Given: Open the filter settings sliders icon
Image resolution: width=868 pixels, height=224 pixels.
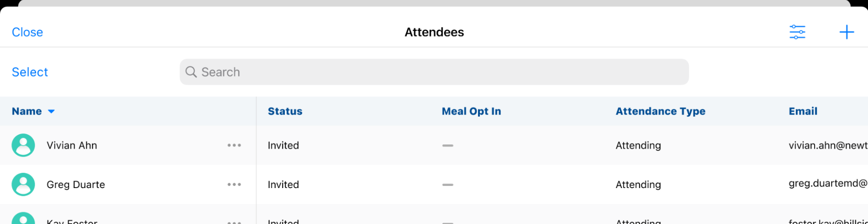Looking at the screenshot, I should point(797,32).
